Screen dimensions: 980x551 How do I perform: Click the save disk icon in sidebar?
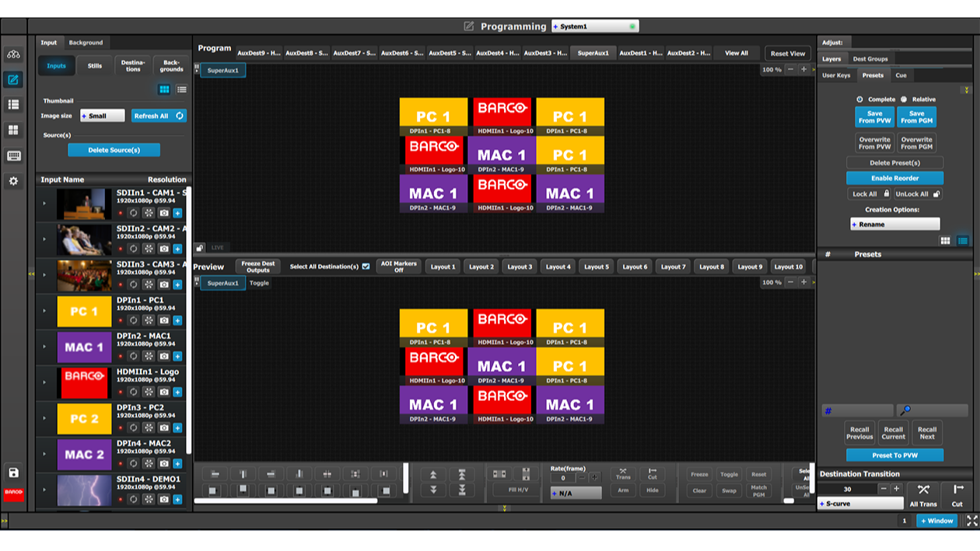click(13, 473)
